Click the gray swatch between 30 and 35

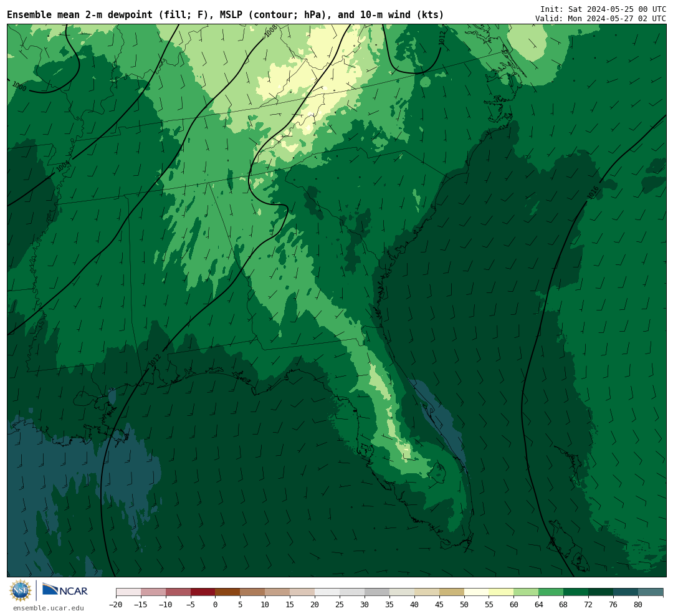tap(377, 592)
